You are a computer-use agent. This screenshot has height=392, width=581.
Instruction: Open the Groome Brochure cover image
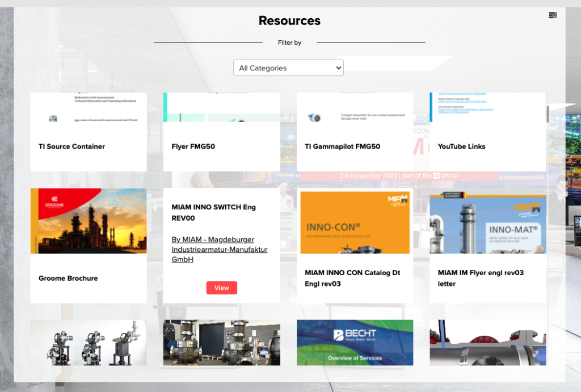(x=89, y=221)
